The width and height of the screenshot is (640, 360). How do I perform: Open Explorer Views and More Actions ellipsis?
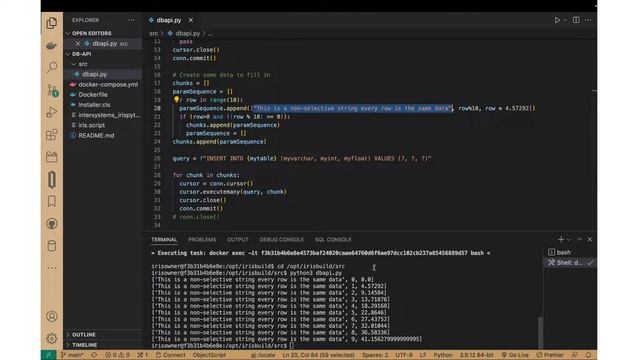[131, 20]
